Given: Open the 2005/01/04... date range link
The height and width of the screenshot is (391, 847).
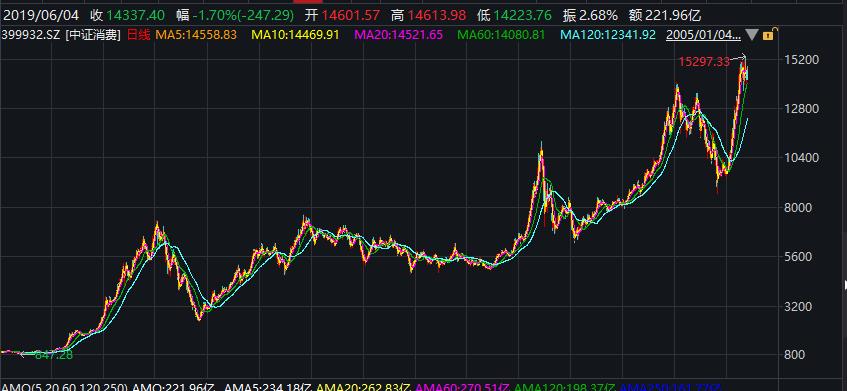Looking at the screenshot, I should (703, 35).
